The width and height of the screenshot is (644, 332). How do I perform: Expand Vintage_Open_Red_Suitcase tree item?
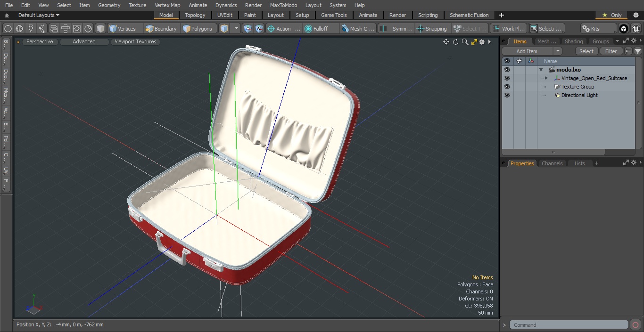point(546,78)
